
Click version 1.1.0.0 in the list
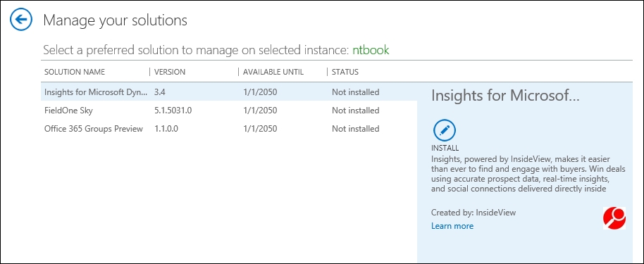(x=166, y=129)
